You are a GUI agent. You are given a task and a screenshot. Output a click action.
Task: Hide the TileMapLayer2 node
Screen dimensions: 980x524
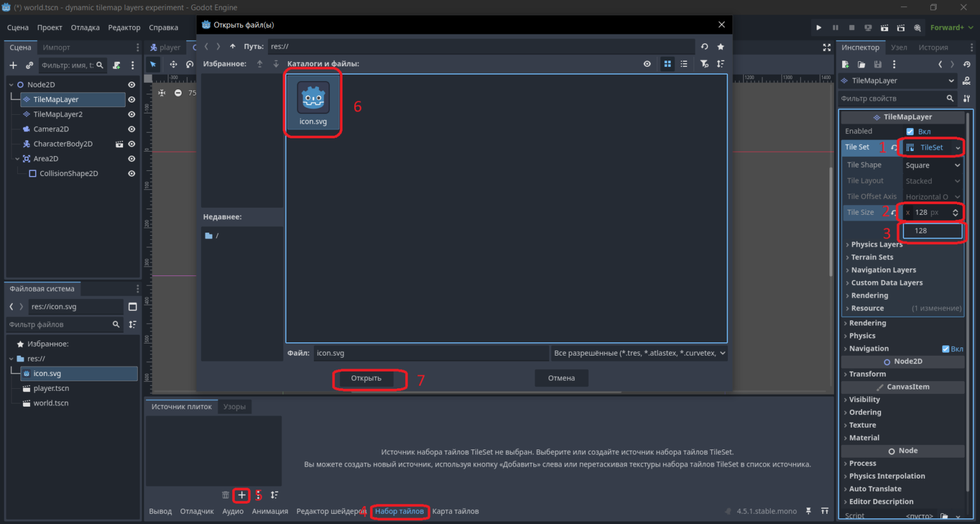click(131, 114)
